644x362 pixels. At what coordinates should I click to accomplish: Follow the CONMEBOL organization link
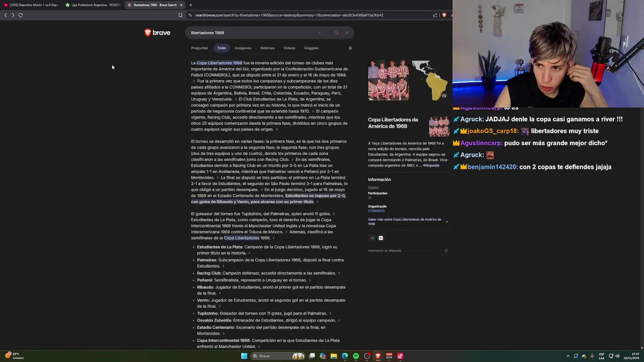pos(376,211)
